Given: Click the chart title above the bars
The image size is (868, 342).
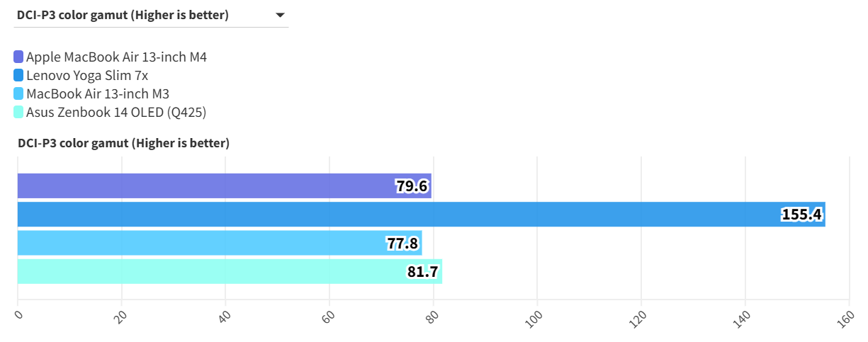Looking at the screenshot, I should (123, 143).
